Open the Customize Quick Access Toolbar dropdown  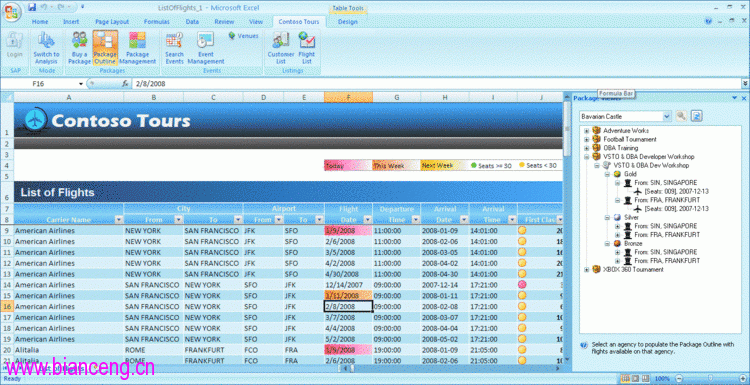pos(82,7)
